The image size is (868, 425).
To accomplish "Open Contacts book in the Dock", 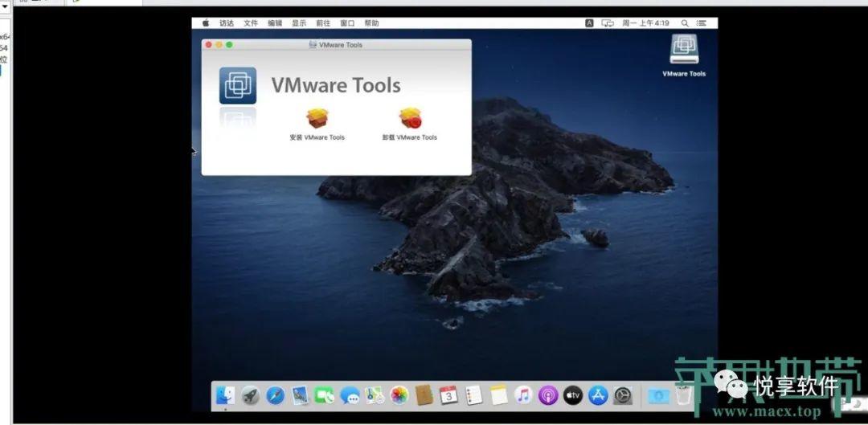I will pos(424,395).
